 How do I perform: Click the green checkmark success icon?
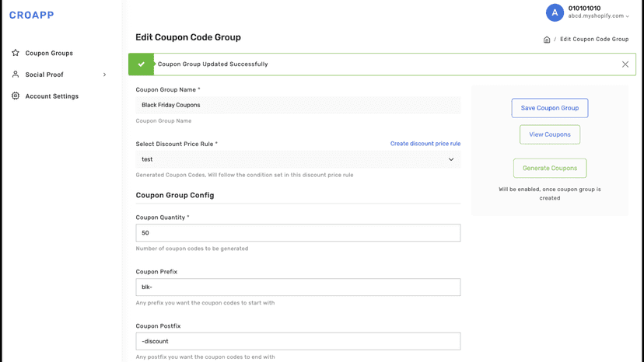pyautogui.click(x=142, y=64)
